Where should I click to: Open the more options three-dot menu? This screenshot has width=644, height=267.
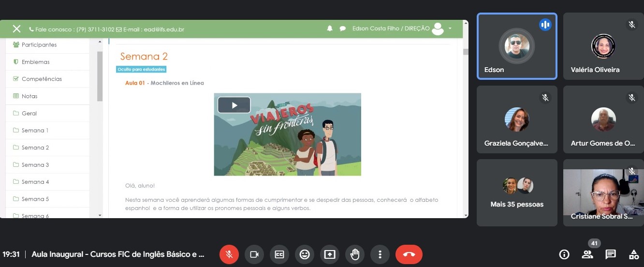[380, 254]
